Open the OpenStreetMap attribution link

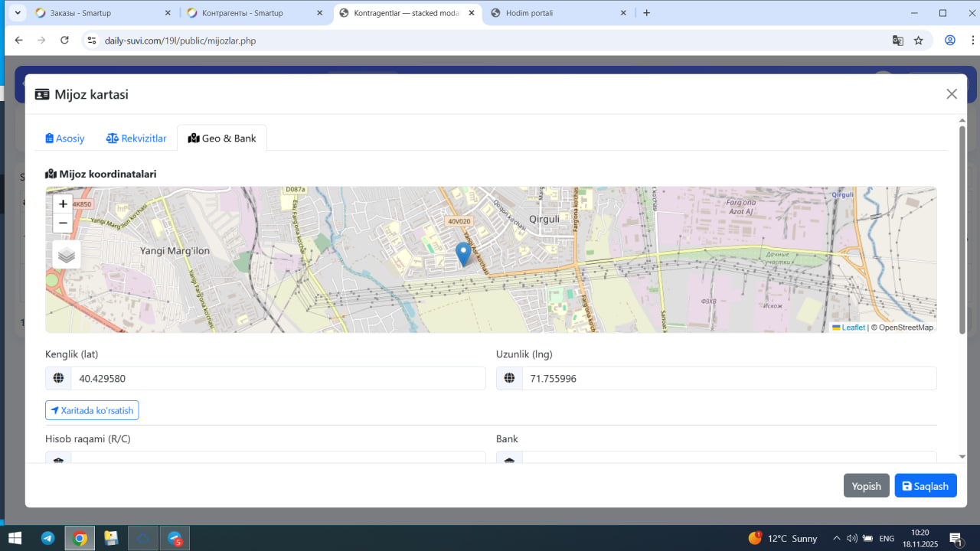[x=906, y=328]
